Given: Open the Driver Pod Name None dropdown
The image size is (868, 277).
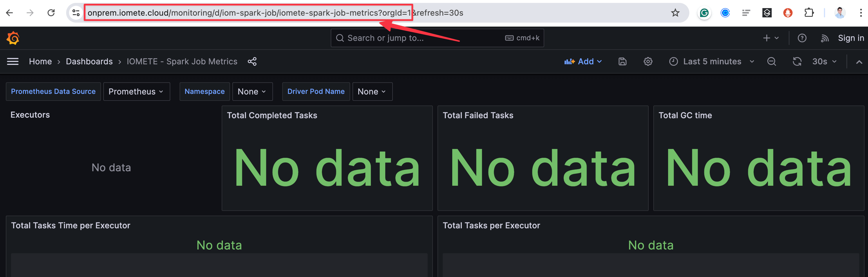Looking at the screenshot, I should (372, 92).
